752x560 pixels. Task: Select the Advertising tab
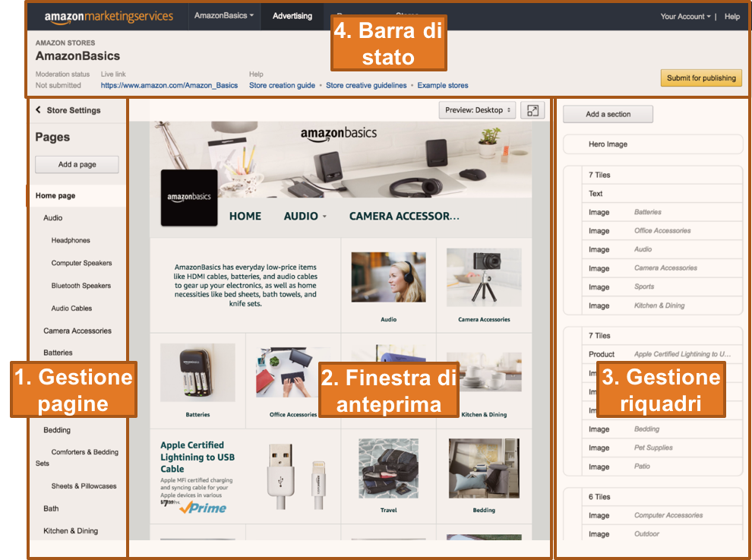(x=292, y=16)
